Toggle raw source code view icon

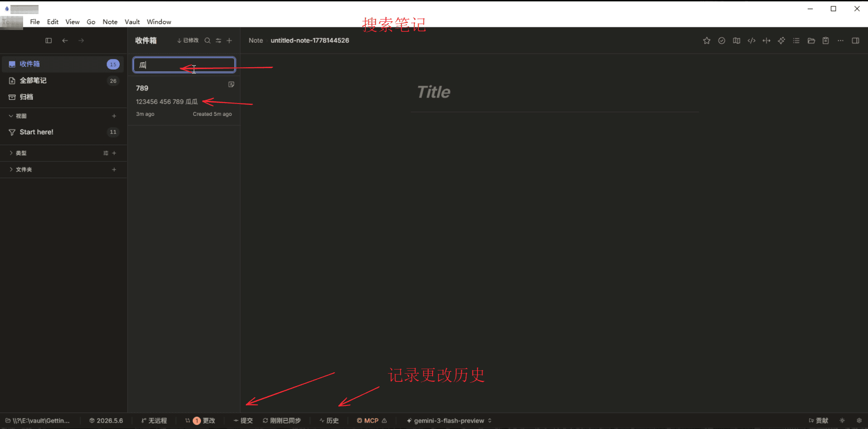(751, 40)
